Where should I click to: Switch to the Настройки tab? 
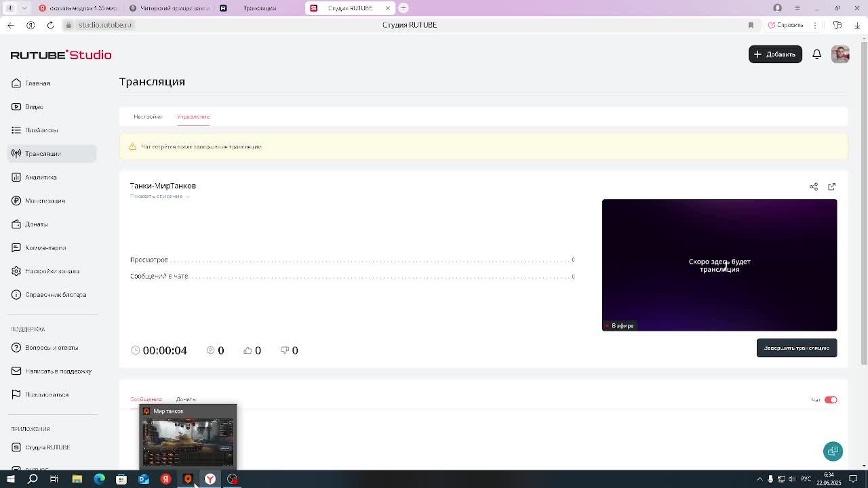[148, 117]
